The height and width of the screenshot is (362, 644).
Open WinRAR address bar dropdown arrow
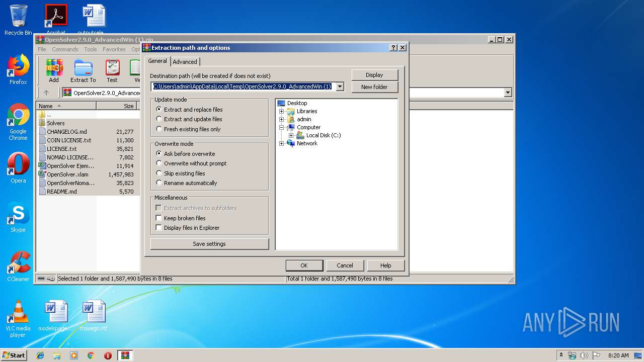coord(508,93)
